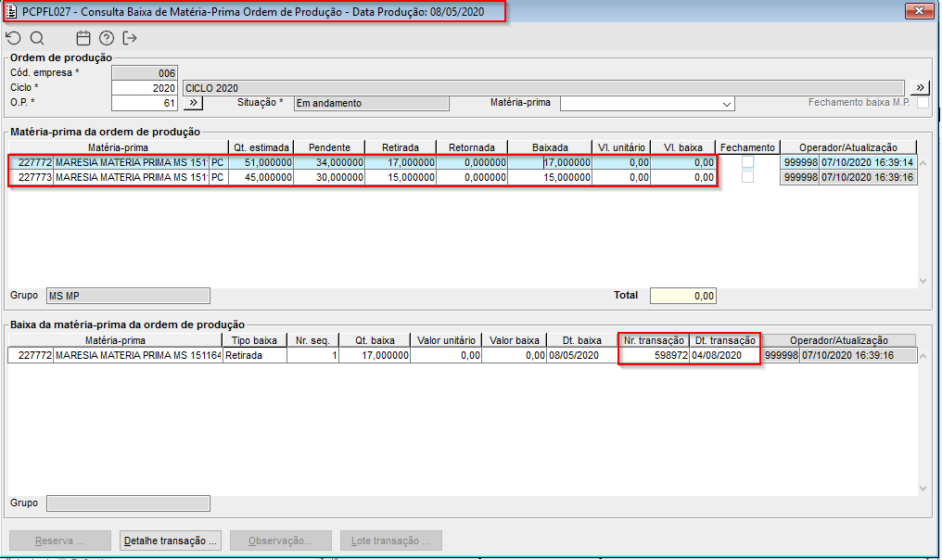Click operator cell 07/10/2020 16:39:14
The width and height of the screenshot is (942, 560).
(868, 162)
